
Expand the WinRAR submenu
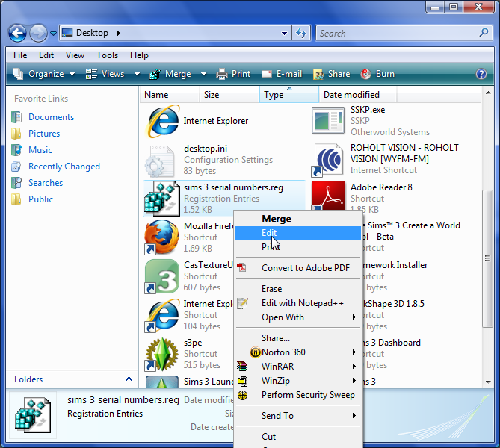tap(298, 367)
